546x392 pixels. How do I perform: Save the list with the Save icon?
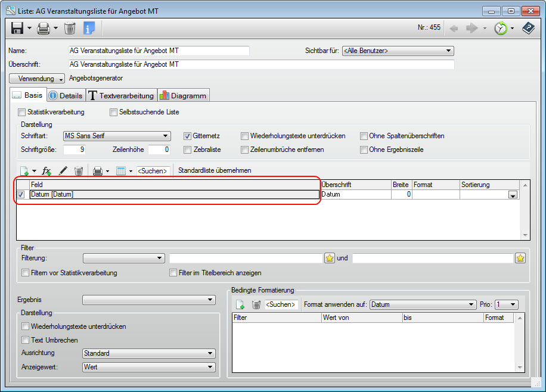17,28
